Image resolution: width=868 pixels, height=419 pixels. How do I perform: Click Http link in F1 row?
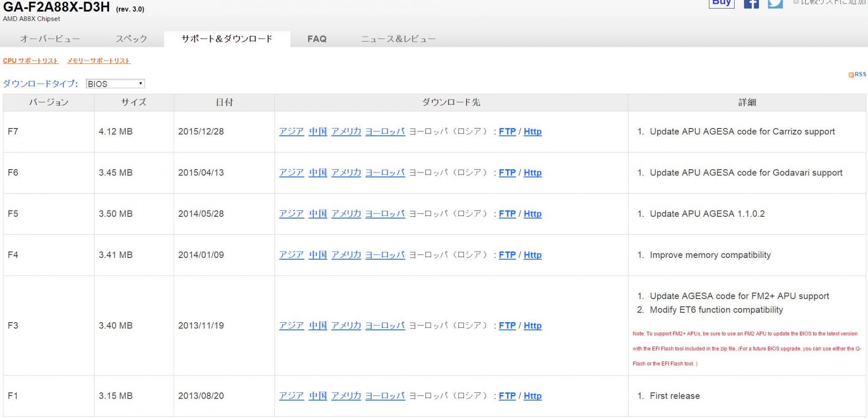click(x=533, y=396)
